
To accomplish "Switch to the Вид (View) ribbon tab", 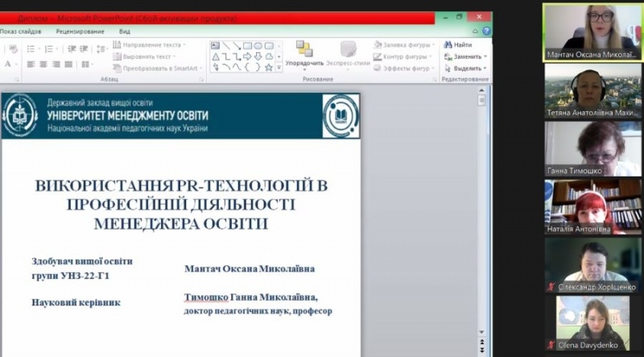I will coord(125,31).
